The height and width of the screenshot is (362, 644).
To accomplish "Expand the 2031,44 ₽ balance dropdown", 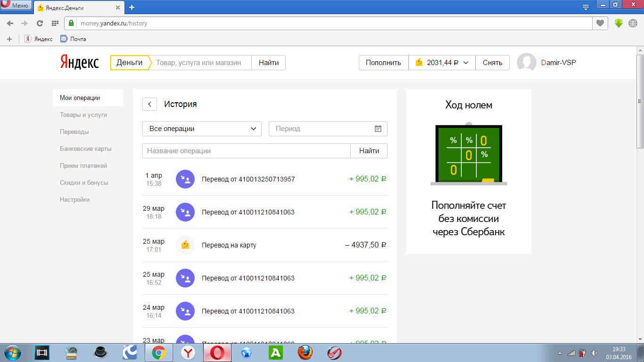I will point(442,63).
